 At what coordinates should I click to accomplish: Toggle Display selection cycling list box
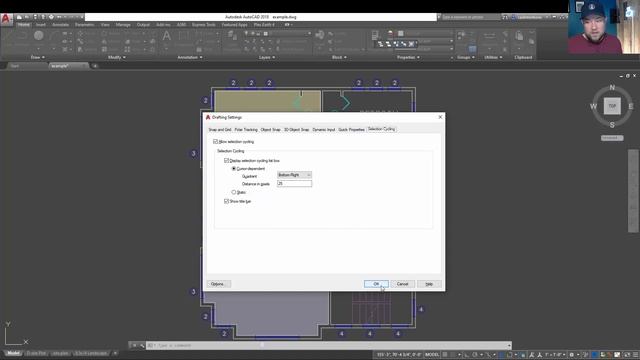tap(227, 160)
